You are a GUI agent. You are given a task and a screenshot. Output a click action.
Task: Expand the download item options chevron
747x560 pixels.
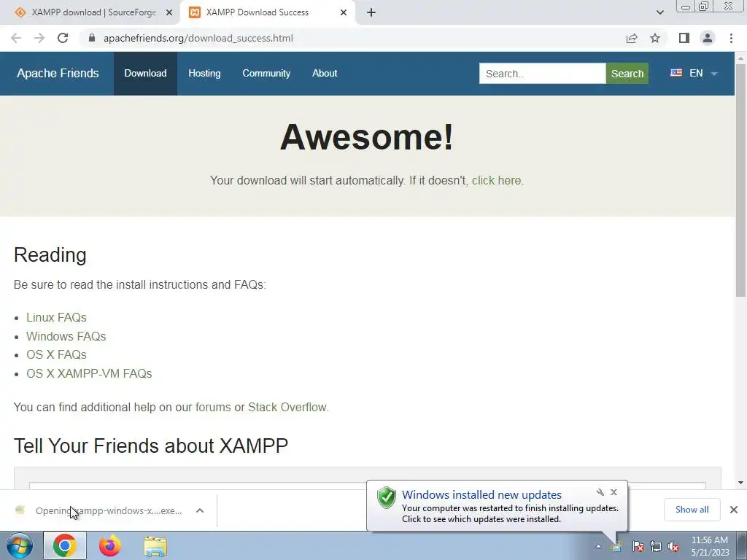200,510
